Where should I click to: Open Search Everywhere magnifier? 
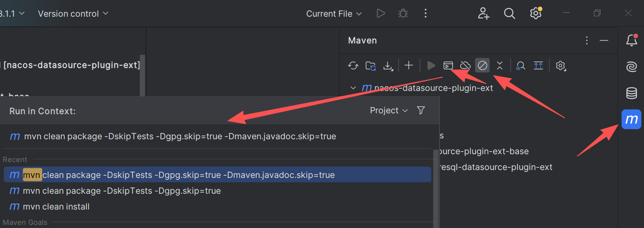click(509, 14)
